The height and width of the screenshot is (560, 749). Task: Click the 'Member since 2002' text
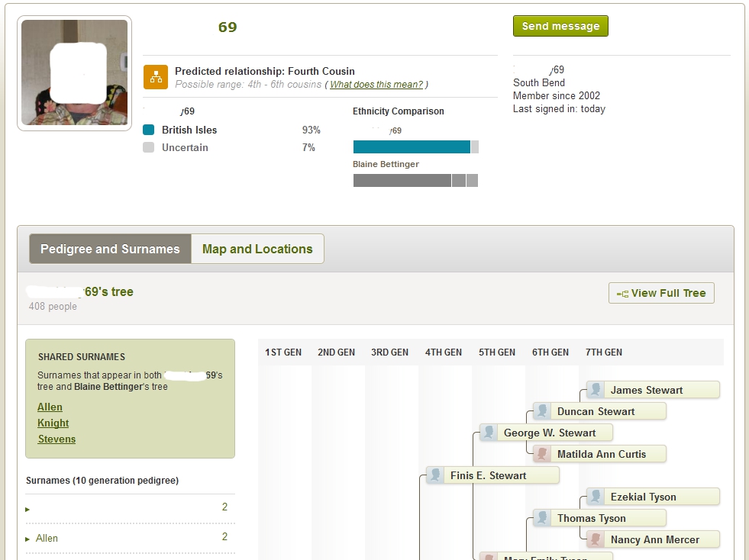pos(557,95)
